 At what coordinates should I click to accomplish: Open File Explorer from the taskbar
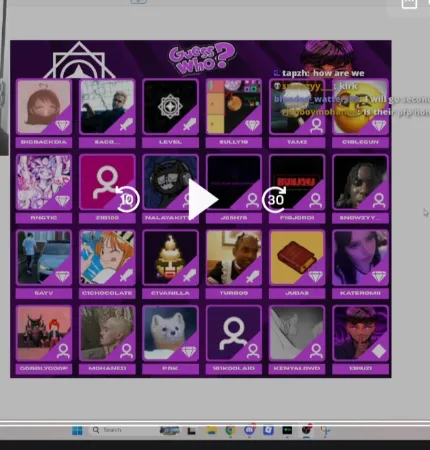pos(211,431)
